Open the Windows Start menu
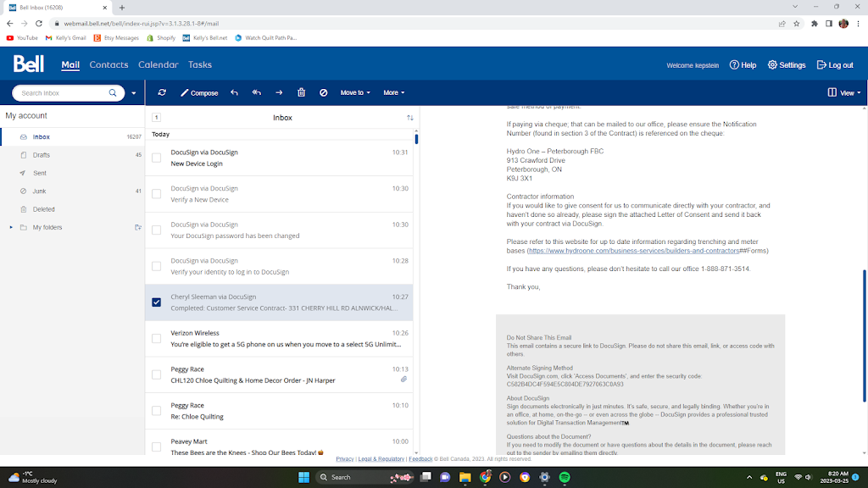 coord(304,477)
